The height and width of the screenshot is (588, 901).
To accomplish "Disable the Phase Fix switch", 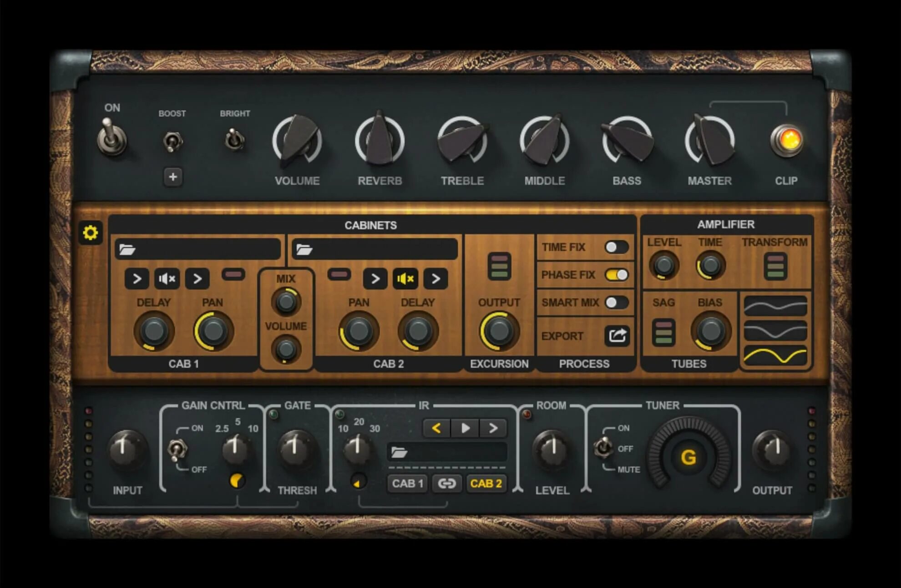I will tap(617, 275).
